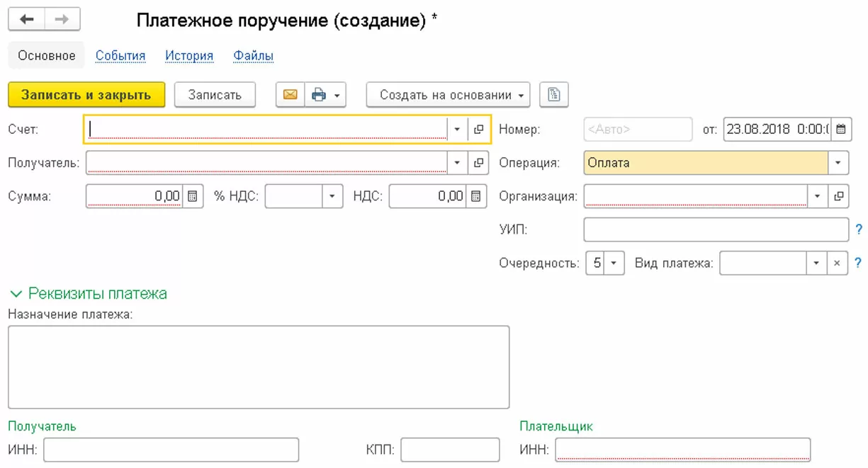Click help question mark next to УИП
The height and width of the screenshot is (468, 868).
pos(859,229)
